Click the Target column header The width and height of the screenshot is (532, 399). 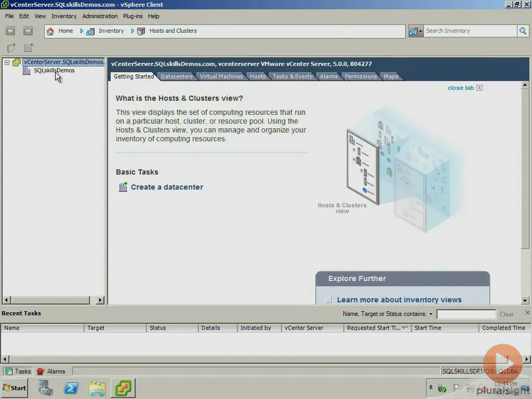click(x=115, y=328)
